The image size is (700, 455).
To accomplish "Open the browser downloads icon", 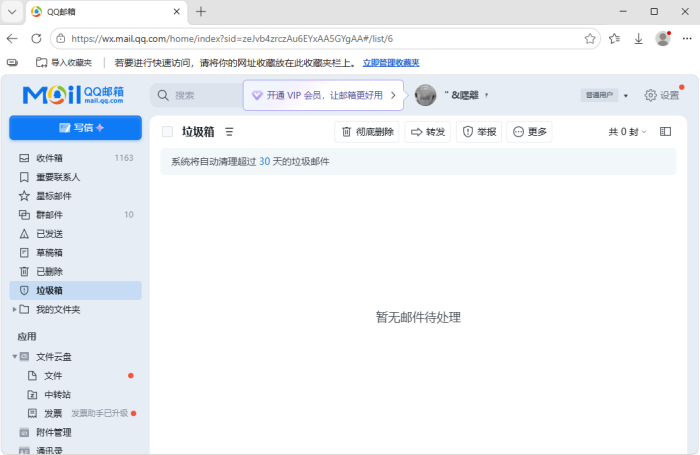I will (638, 39).
